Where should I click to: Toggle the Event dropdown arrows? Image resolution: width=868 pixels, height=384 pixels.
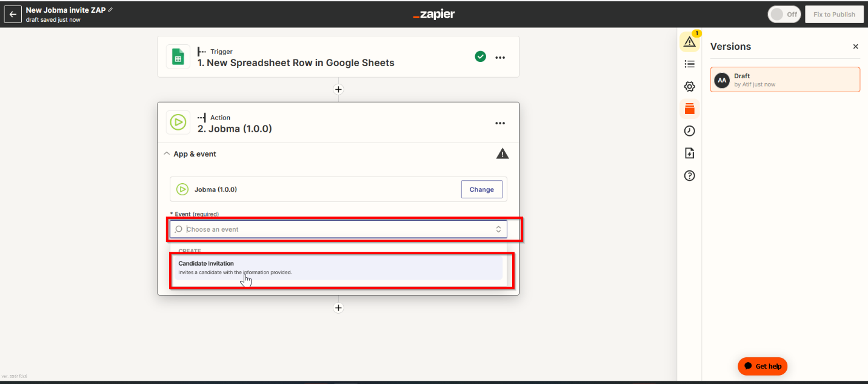(x=498, y=229)
